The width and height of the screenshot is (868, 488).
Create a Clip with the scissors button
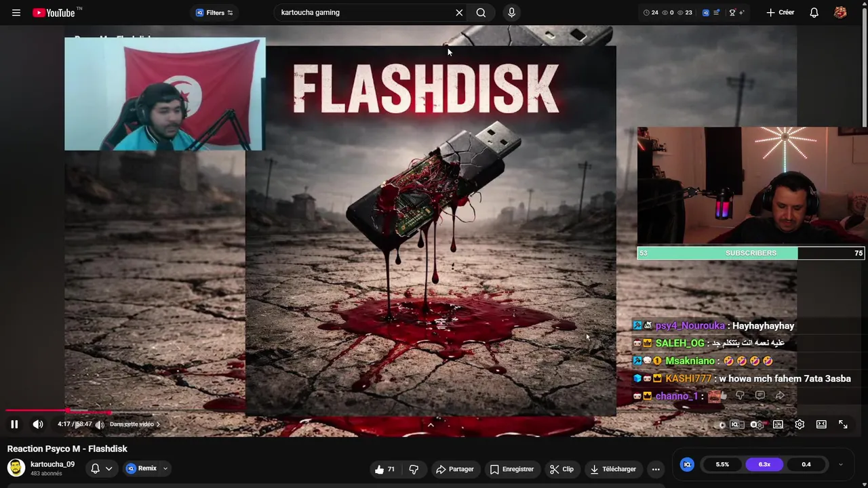[561, 469]
